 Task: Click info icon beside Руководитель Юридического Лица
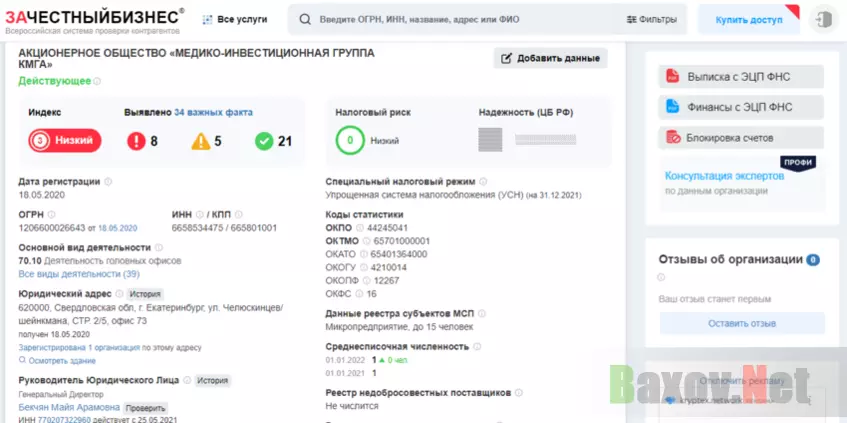coord(187,380)
